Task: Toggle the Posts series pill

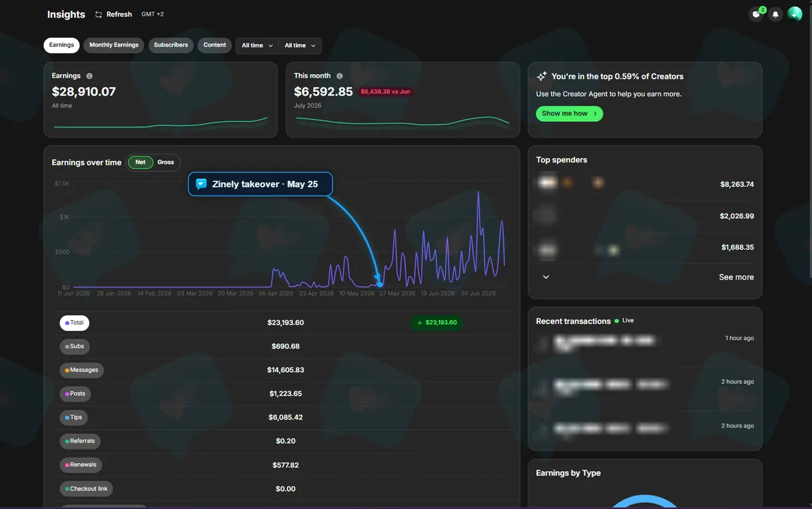Action: 75,394
